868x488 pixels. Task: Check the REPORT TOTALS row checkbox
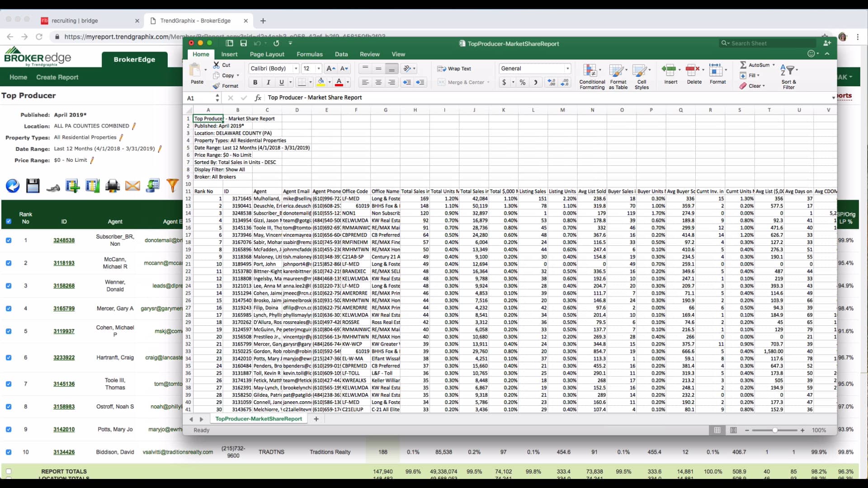[x=9, y=471]
